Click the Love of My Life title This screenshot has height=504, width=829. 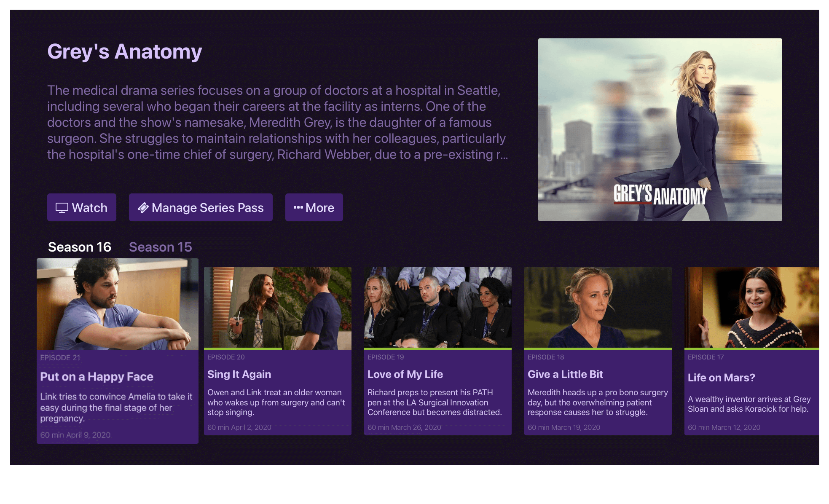point(405,374)
